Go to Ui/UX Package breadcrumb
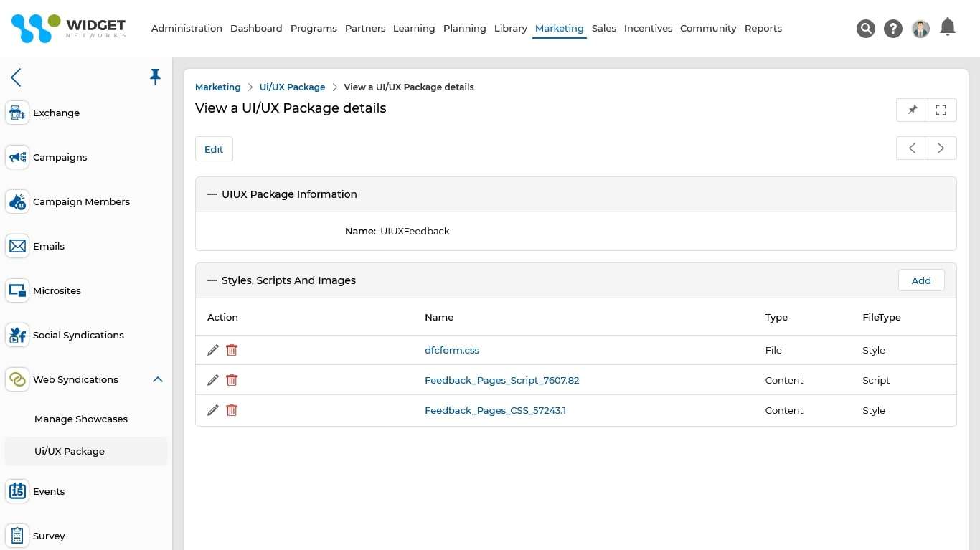The image size is (980, 550). pos(293,87)
